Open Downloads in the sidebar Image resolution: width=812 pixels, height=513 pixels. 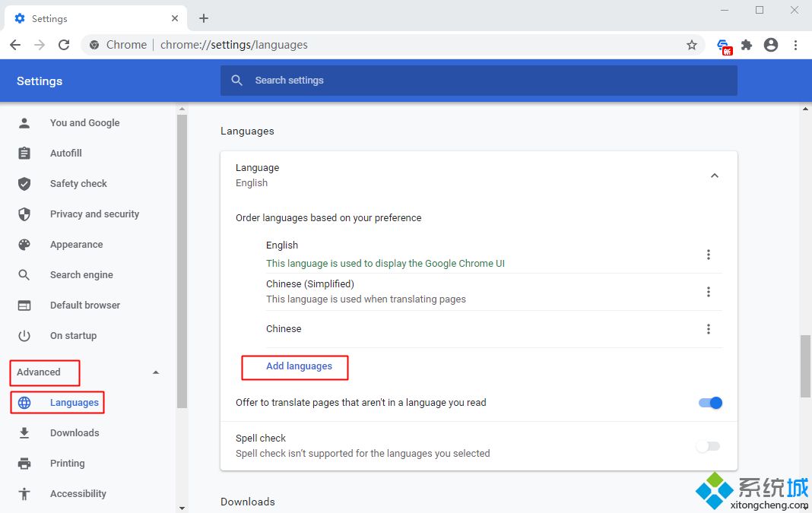coord(75,432)
